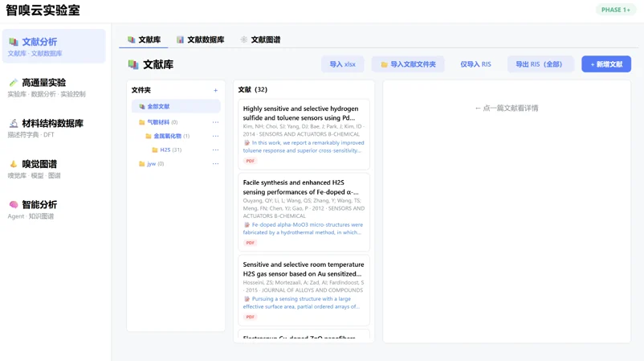644x361 pixels.
Task: Select the 气敏材料 folder
Action: coord(158,122)
